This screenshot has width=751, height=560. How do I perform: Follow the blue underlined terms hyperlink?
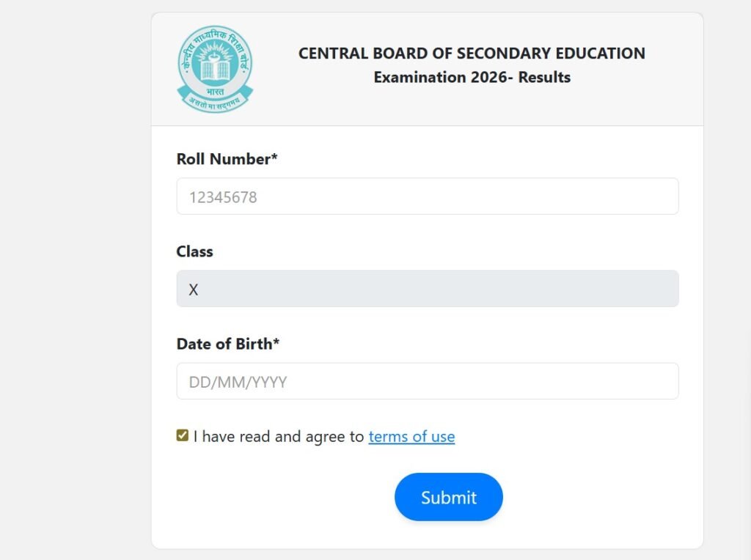[411, 436]
